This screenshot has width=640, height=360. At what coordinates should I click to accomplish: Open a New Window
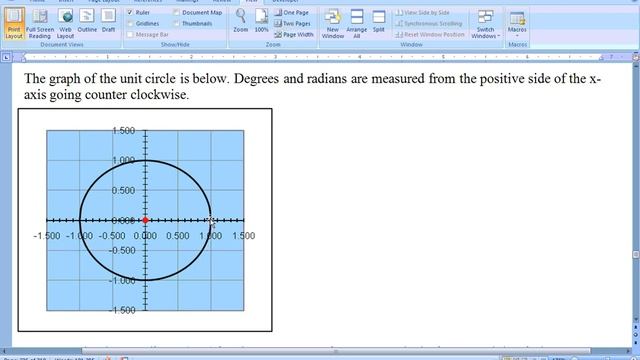333,24
